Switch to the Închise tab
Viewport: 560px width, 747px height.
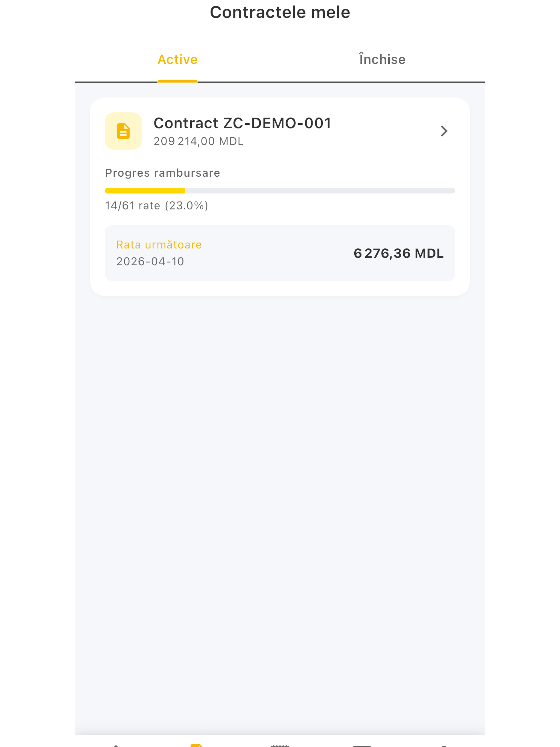[382, 59]
